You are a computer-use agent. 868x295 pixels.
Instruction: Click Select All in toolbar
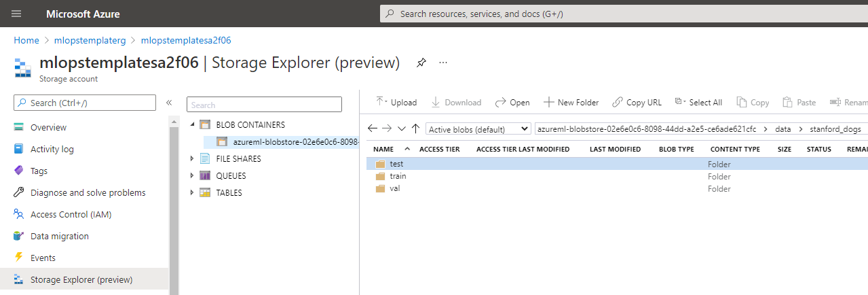point(698,102)
